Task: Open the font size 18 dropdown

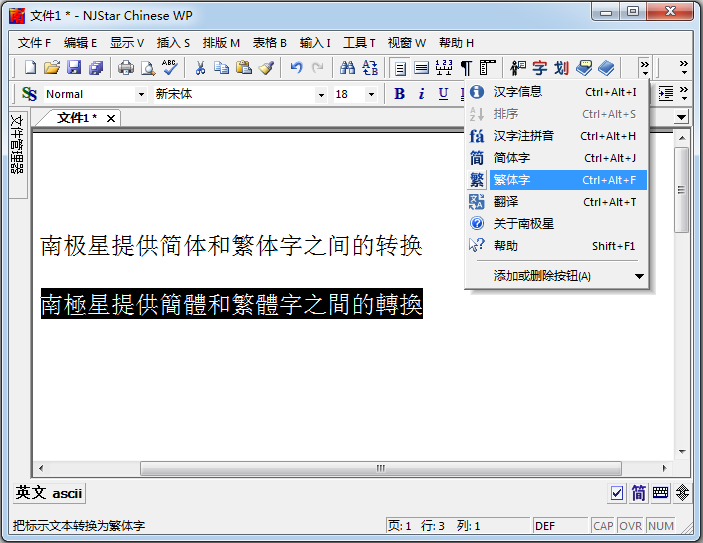Action: 371,95
